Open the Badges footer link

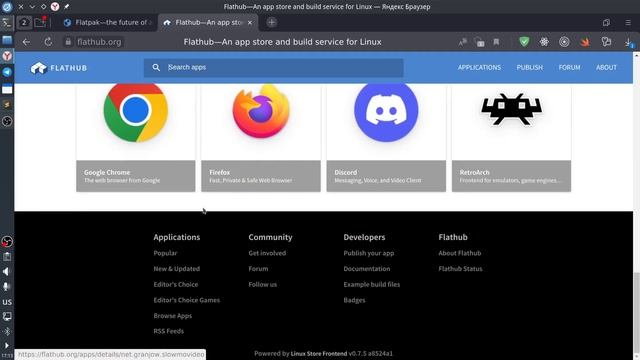(x=354, y=300)
